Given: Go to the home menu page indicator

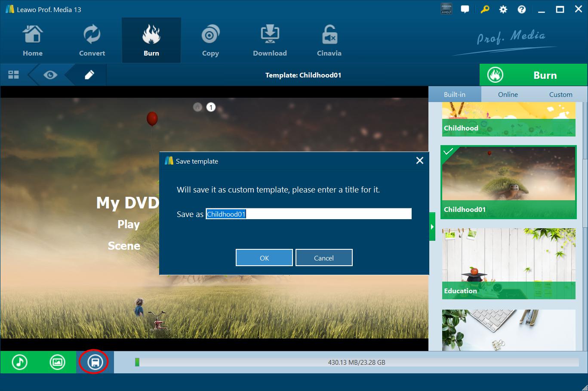Looking at the screenshot, I should tap(197, 107).
